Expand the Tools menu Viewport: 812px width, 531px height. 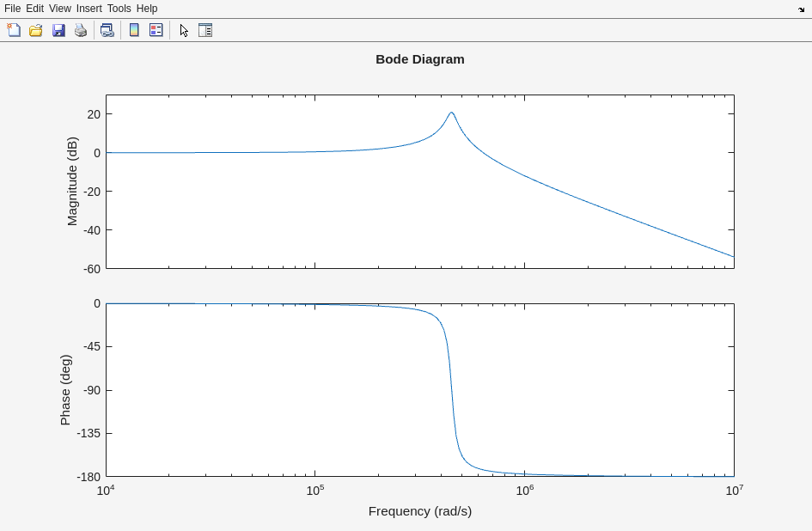tap(119, 9)
